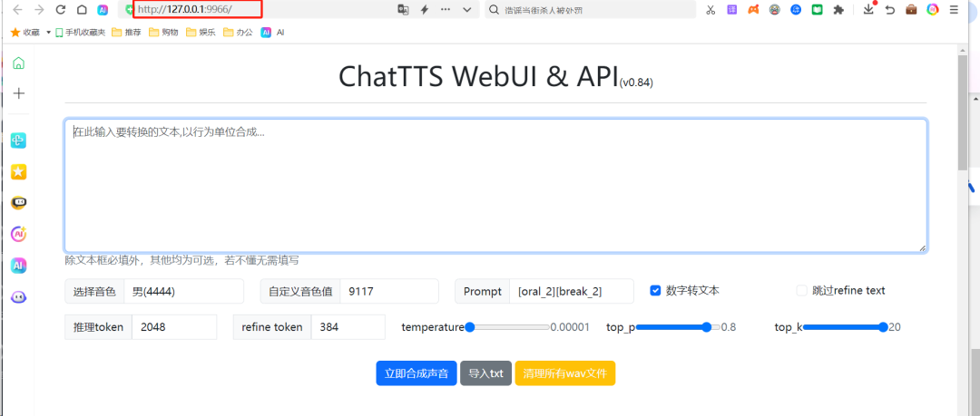Open the 手机收藏夹 bookmark folder

click(80, 33)
